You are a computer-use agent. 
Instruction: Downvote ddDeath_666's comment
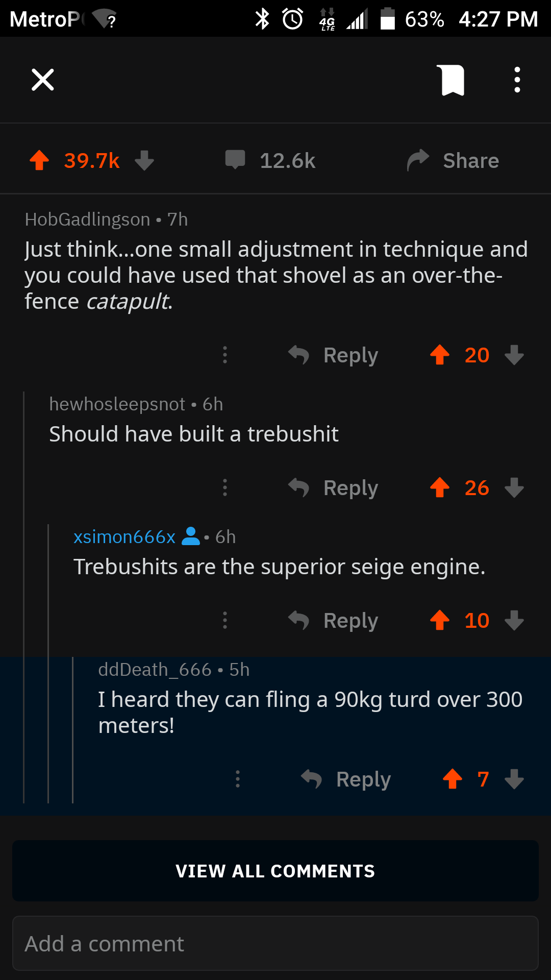coord(514,779)
